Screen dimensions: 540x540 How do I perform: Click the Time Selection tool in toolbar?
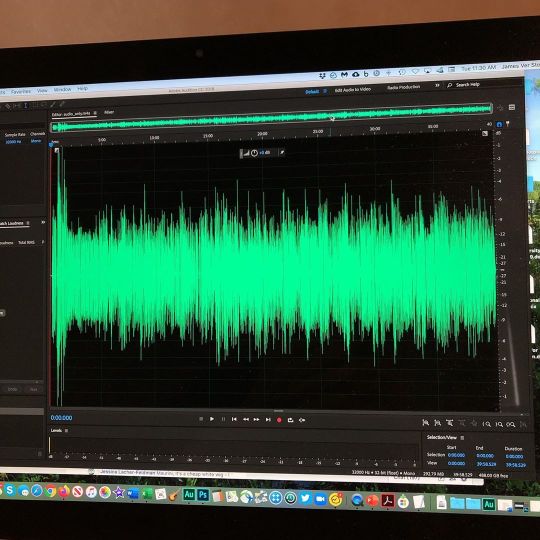click(25, 105)
